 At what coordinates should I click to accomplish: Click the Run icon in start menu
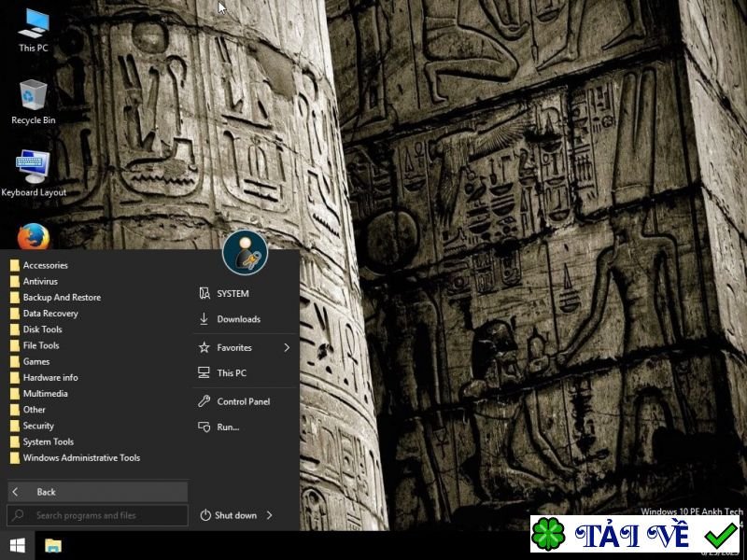click(x=204, y=427)
